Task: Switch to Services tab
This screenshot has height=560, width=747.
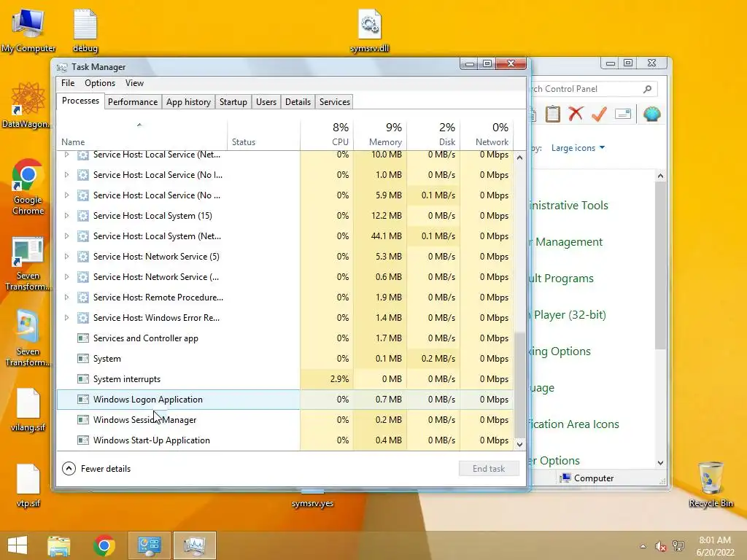Action: tap(334, 102)
